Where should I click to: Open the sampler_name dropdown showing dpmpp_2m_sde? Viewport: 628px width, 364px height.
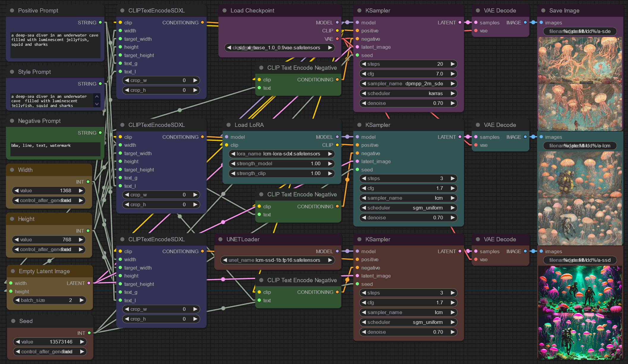pos(408,83)
